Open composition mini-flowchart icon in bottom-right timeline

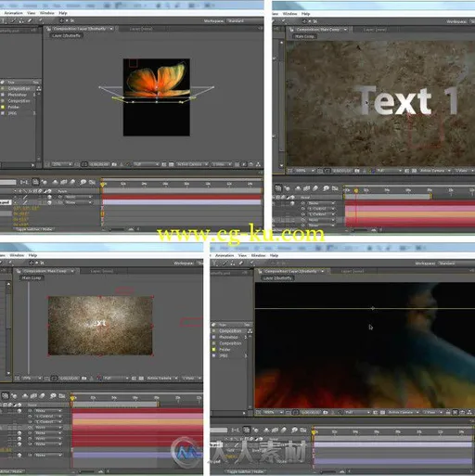coord(236,431)
